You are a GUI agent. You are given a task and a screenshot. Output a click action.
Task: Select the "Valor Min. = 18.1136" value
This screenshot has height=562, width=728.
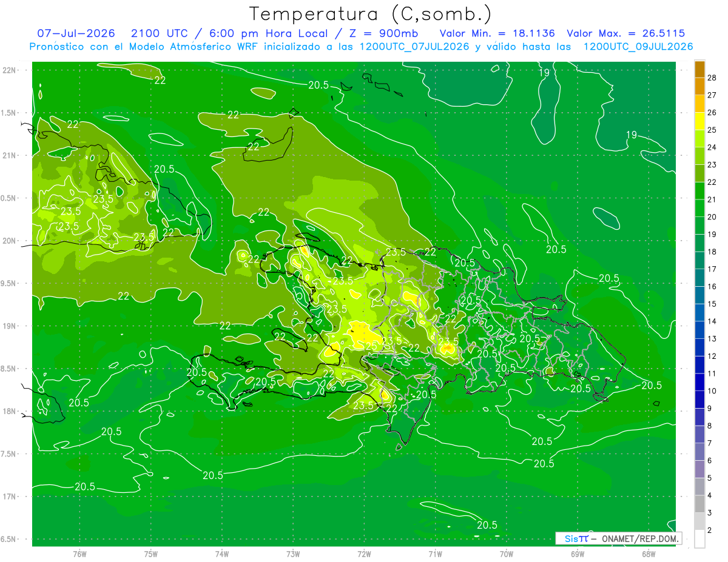(497, 34)
